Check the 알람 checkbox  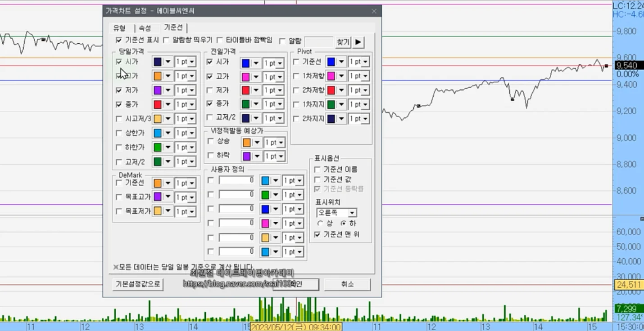click(x=282, y=41)
